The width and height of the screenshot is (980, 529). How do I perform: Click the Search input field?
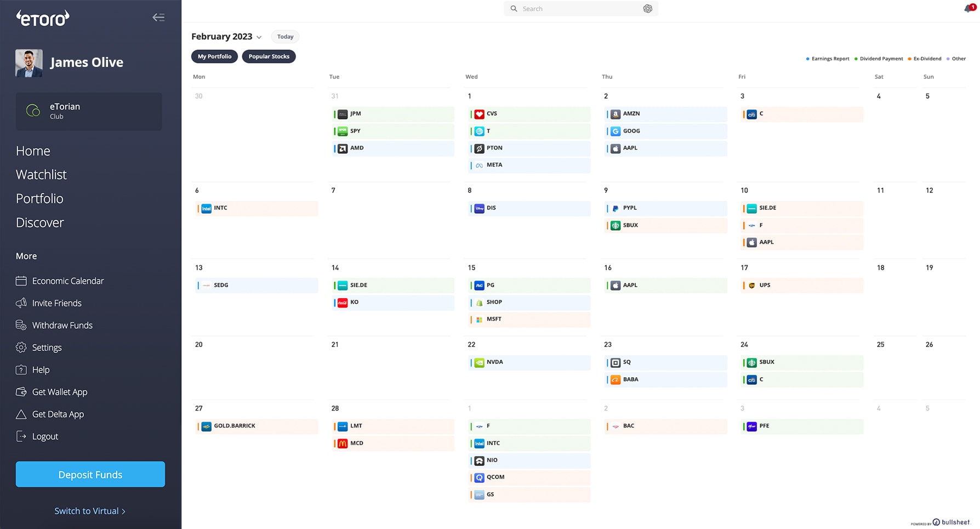pyautogui.click(x=581, y=9)
